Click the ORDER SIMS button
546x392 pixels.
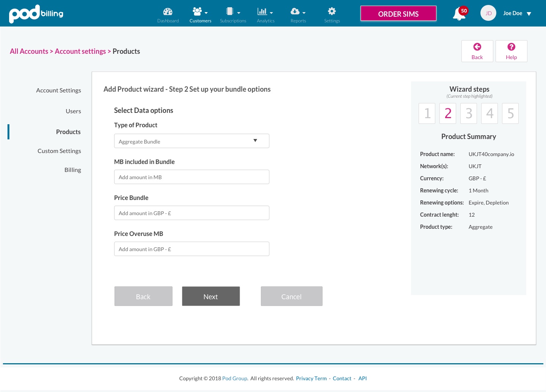(398, 14)
